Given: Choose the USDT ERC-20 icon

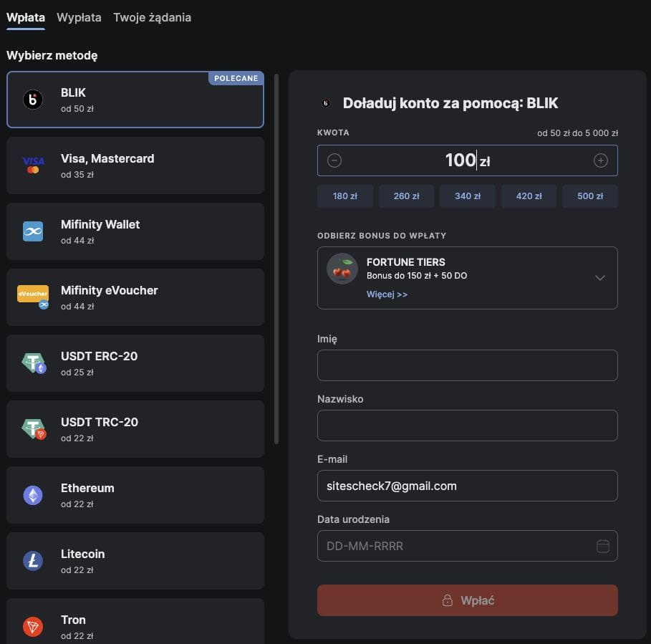Looking at the screenshot, I should click(34, 363).
